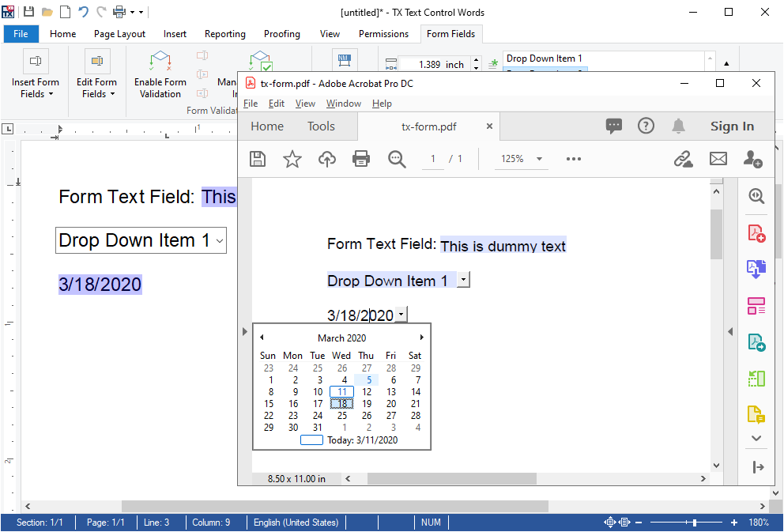The width and height of the screenshot is (784, 532).
Task: Switch to the Tools tab in Acrobat
Action: [321, 126]
